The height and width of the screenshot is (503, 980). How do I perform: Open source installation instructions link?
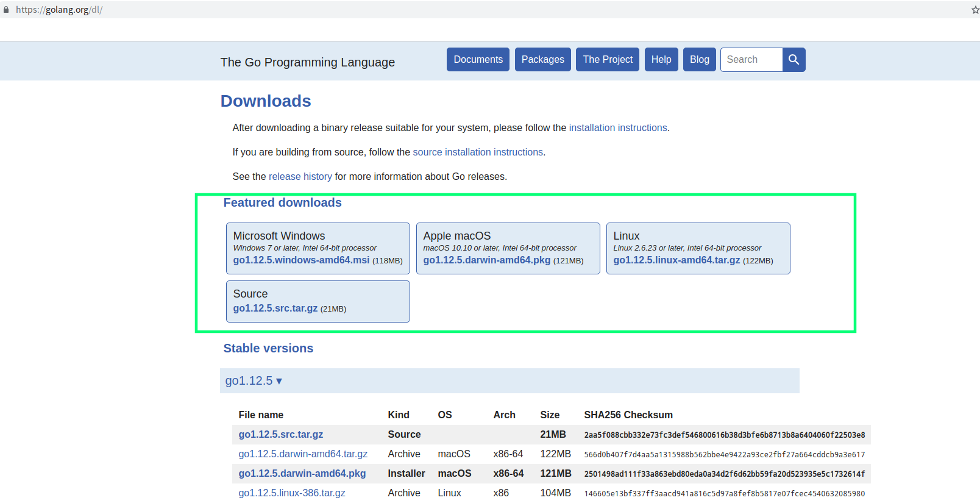[478, 152]
